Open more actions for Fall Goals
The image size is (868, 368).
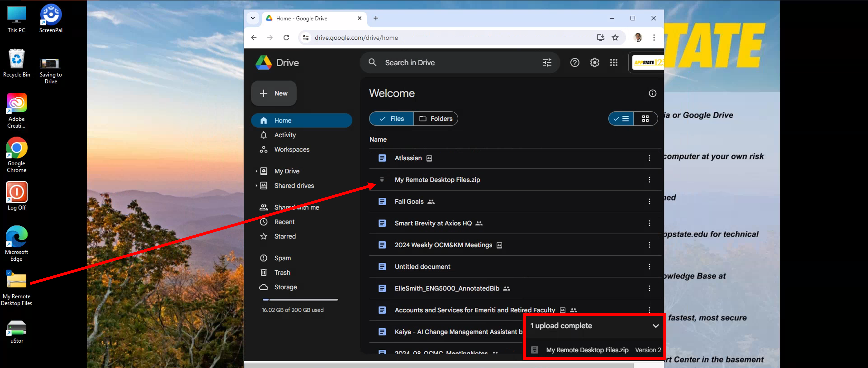(649, 201)
